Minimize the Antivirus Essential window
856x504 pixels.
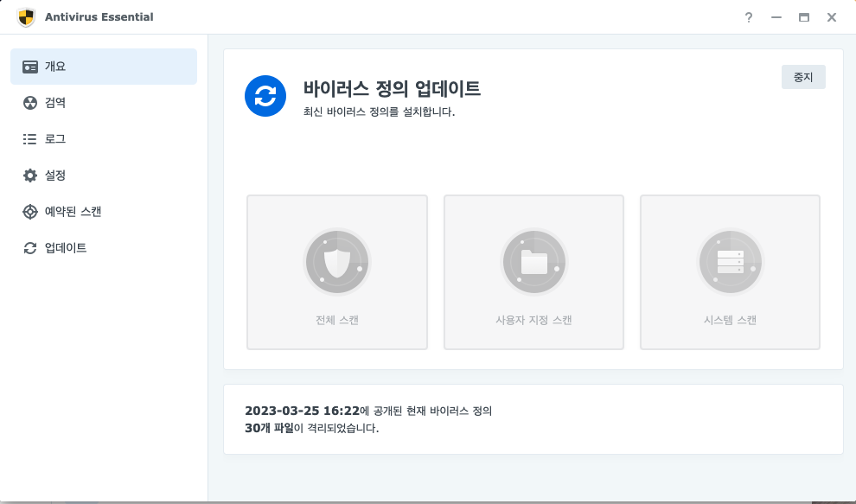point(776,17)
